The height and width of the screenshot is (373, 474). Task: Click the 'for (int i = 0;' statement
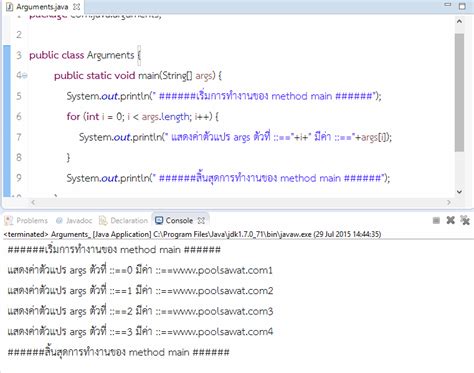(x=95, y=117)
